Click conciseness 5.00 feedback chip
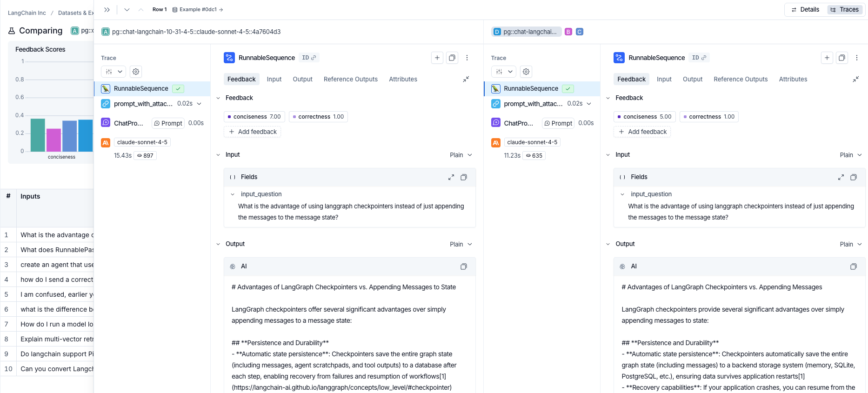Image resolution: width=868 pixels, height=393 pixels. point(644,117)
